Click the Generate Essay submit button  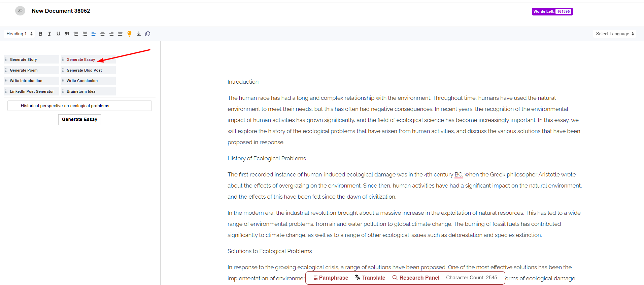pos(79,119)
